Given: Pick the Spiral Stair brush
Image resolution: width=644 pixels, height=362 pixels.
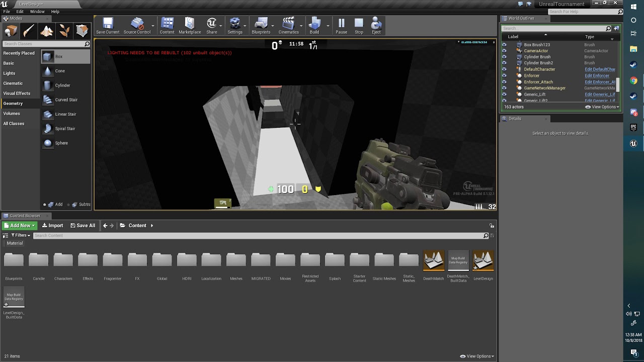Looking at the screenshot, I should (66, 129).
